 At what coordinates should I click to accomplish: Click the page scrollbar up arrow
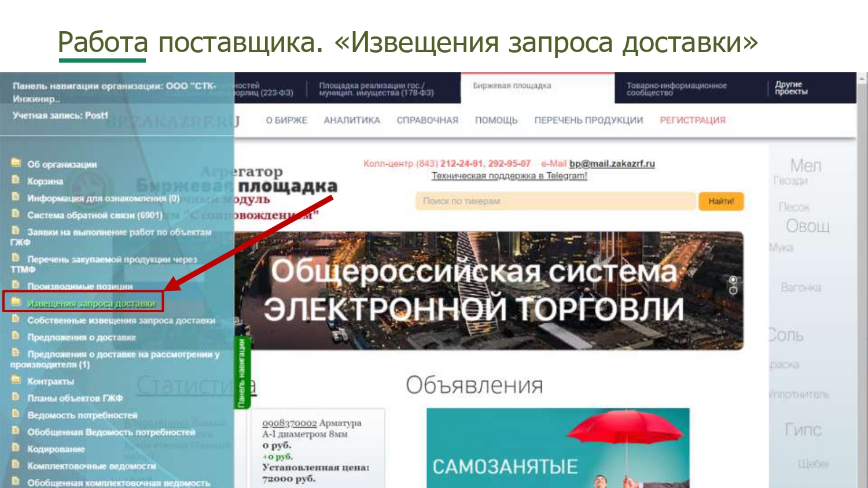[x=862, y=78]
